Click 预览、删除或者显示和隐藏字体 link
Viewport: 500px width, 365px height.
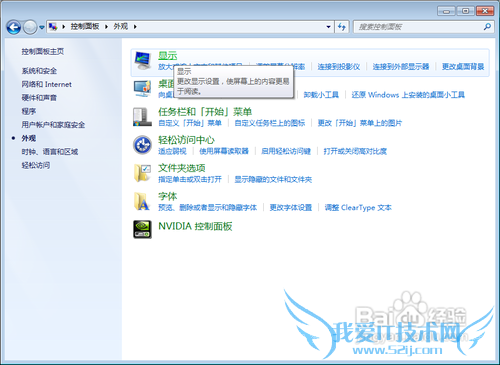[208, 208]
